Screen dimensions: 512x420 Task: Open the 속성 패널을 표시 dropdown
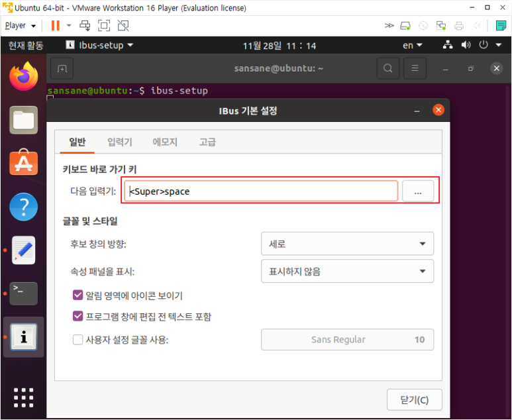pyautogui.click(x=348, y=271)
